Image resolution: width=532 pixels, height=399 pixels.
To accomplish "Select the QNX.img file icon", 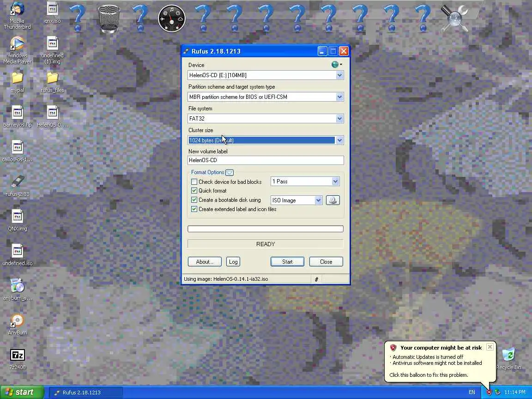I will click(17, 221).
